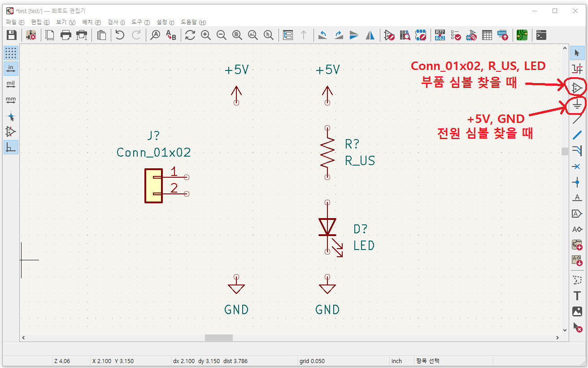588x368 pixels.
Task: Select the global label tool
Action: (577, 214)
